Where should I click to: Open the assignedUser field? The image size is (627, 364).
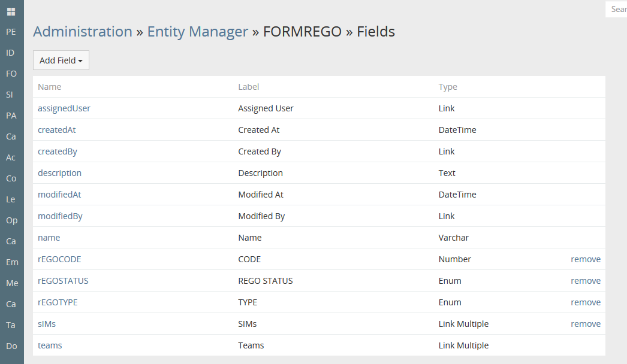[64, 108]
